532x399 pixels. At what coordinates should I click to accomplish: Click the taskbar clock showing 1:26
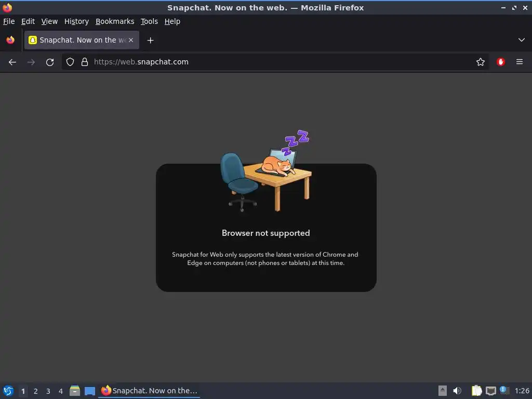point(522,391)
